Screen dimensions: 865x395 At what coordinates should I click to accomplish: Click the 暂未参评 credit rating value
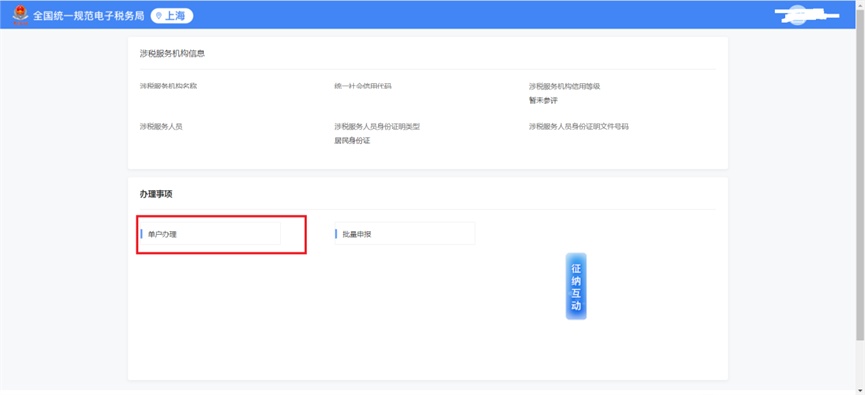point(543,100)
